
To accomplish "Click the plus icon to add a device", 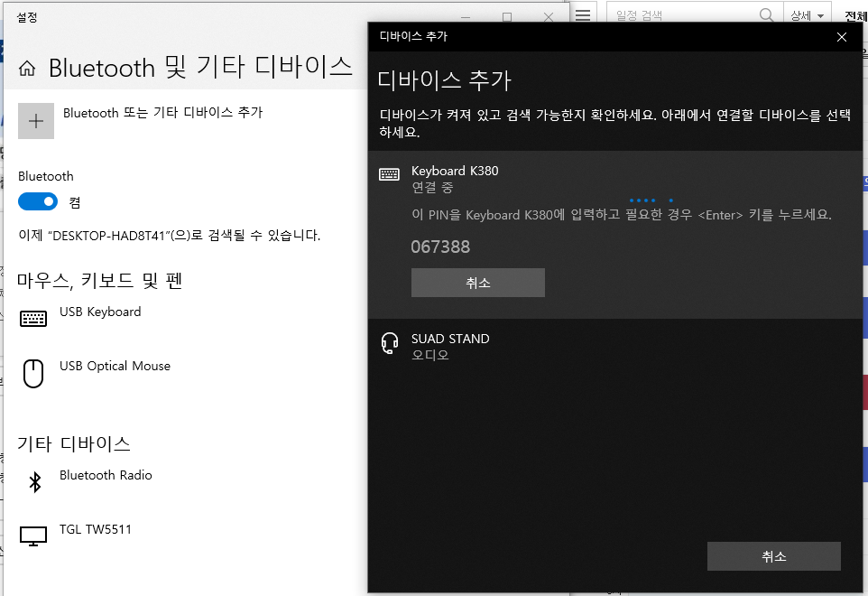I will pyautogui.click(x=36, y=121).
